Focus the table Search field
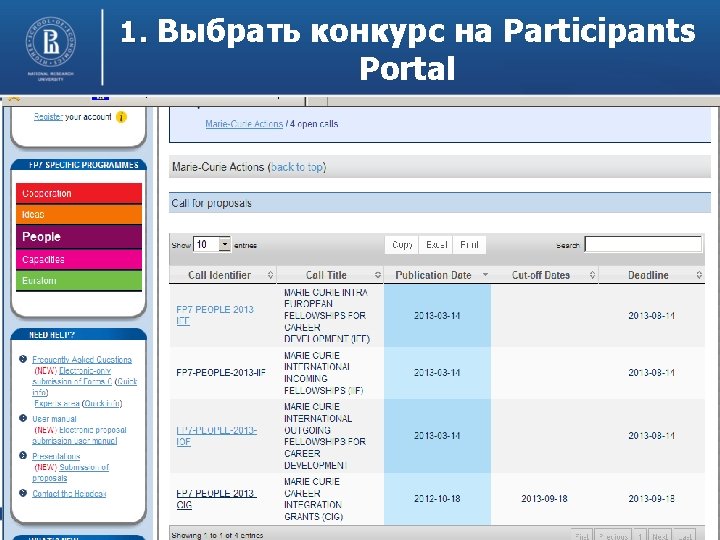The height and width of the screenshot is (540, 720). (x=643, y=244)
